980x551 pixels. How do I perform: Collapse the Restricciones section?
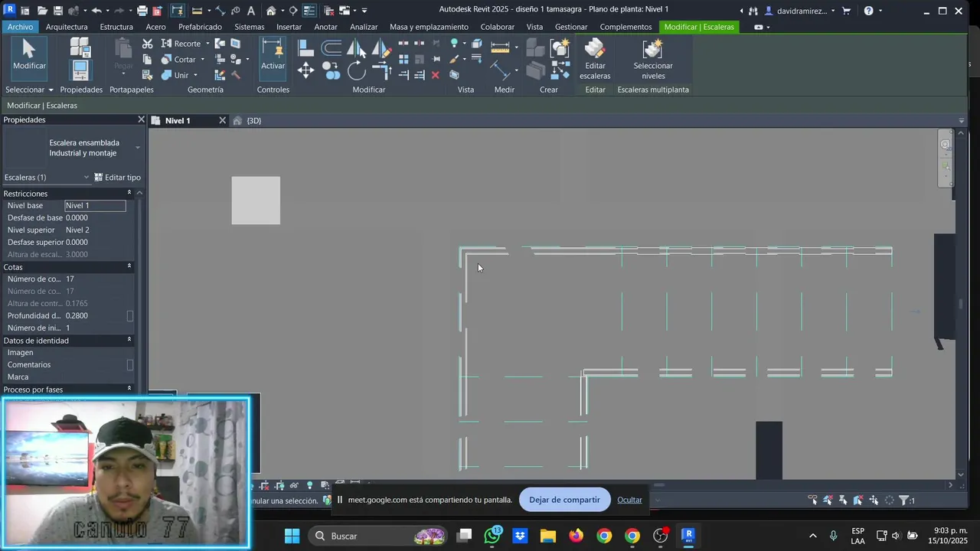[x=129, y=193]
